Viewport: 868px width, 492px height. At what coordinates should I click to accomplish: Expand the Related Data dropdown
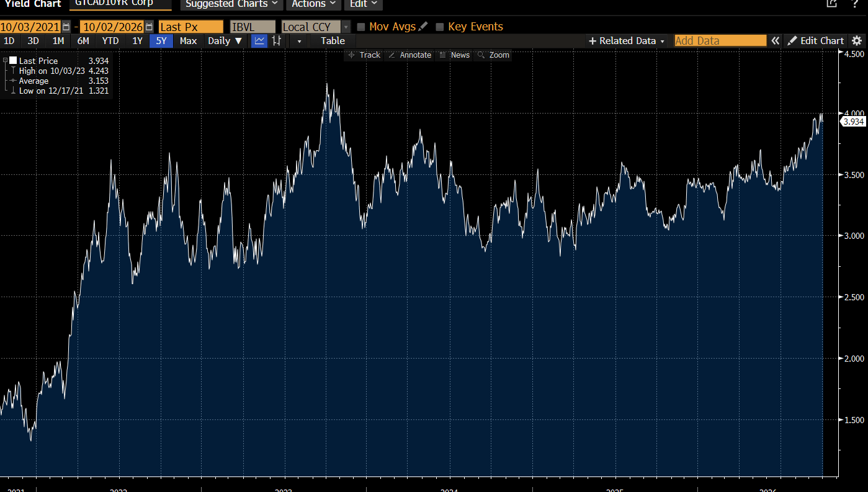click(627, 41)
